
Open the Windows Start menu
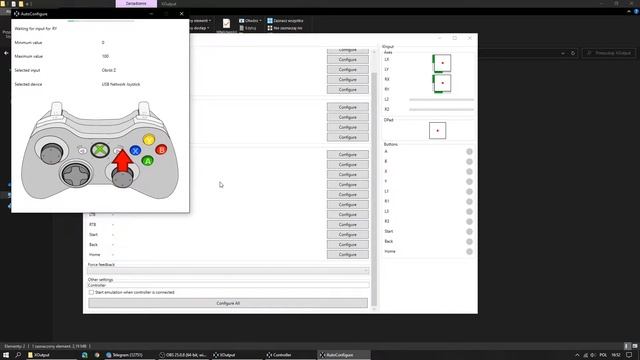(x=6, y=355)
